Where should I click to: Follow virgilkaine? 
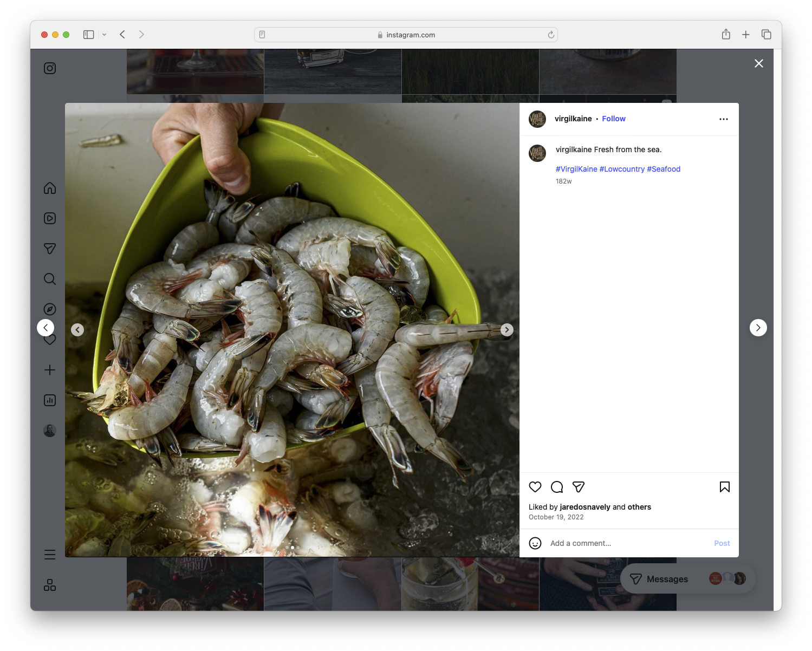click(614, 119)
